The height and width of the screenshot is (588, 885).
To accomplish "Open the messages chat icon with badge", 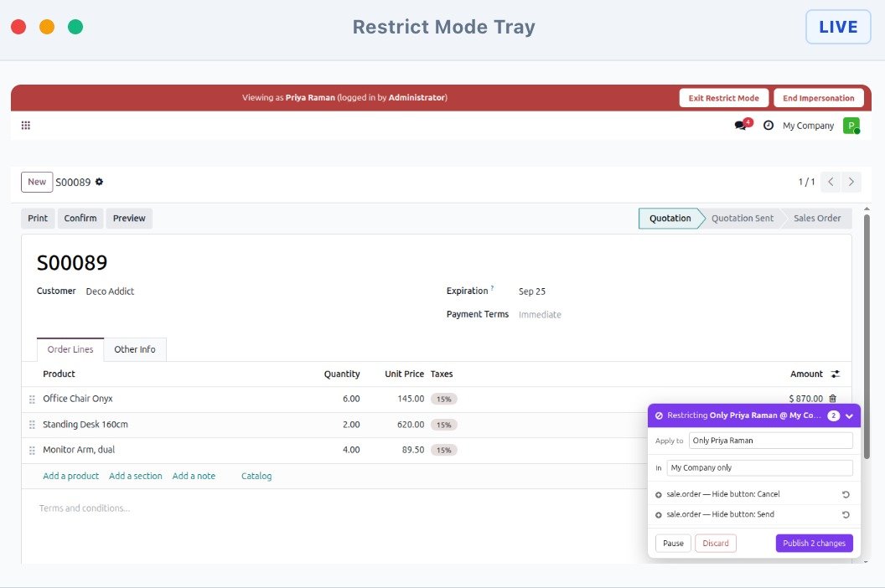I will [x=743, y=124].
